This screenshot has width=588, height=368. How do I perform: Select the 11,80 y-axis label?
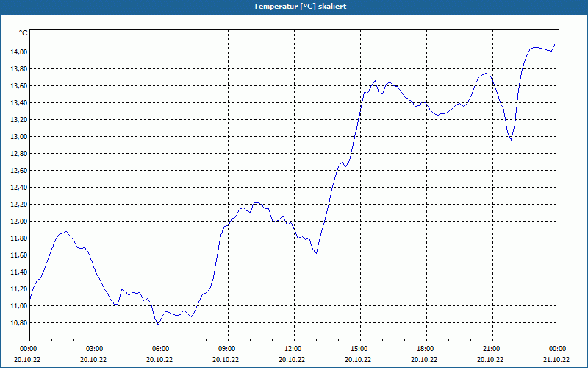tap(18, 238)
